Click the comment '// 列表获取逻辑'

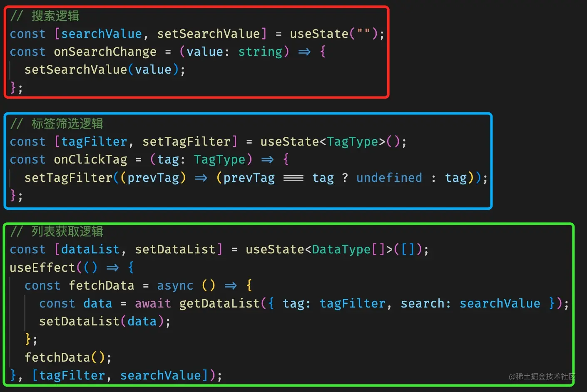pos(57,231)
